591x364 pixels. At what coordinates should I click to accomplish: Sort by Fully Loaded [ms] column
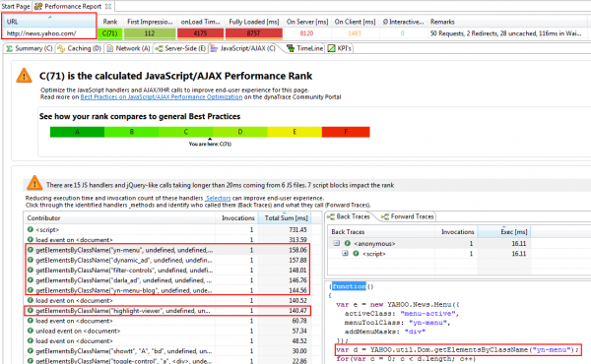[254, 22]
